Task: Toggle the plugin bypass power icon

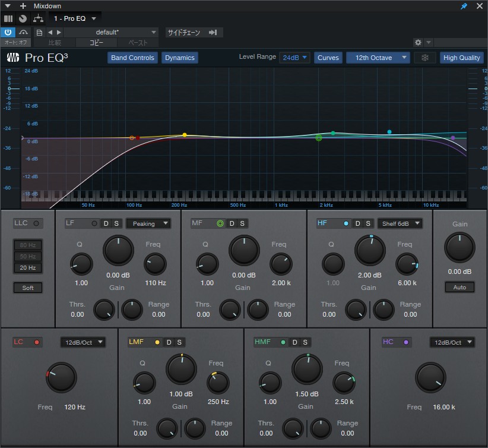Action: coord(7,32)
